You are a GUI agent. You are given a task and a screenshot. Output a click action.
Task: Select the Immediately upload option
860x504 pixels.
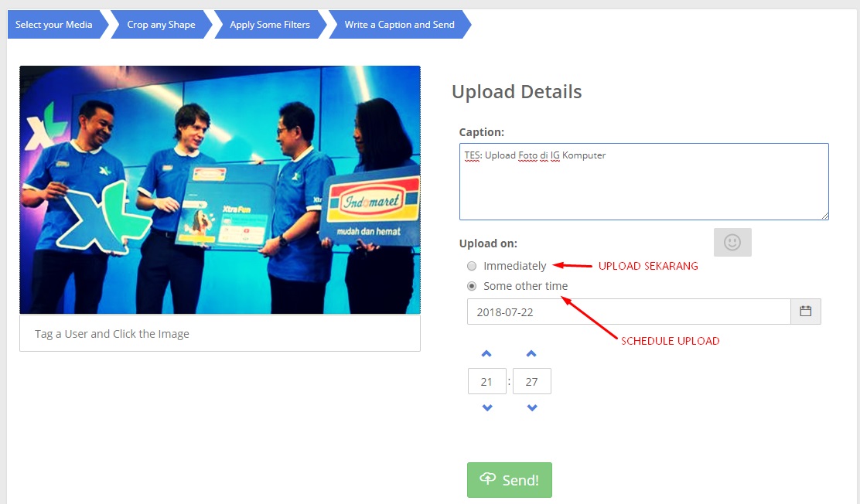tap(472, 266)
